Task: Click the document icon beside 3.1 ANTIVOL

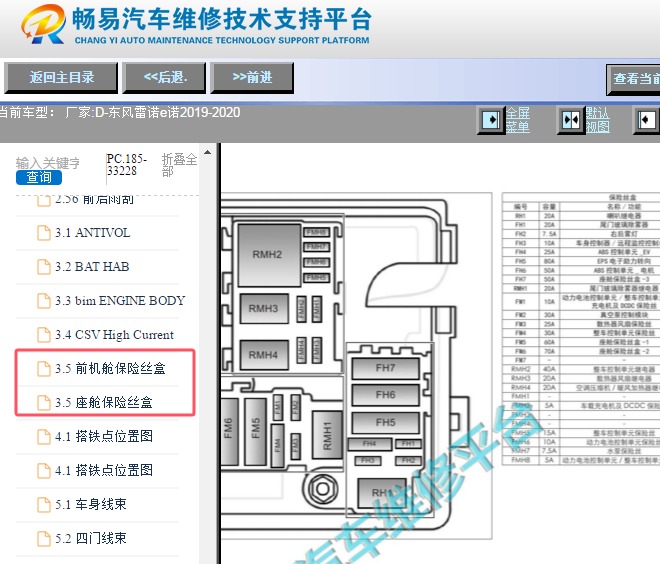Action: [x=43, y=233]
